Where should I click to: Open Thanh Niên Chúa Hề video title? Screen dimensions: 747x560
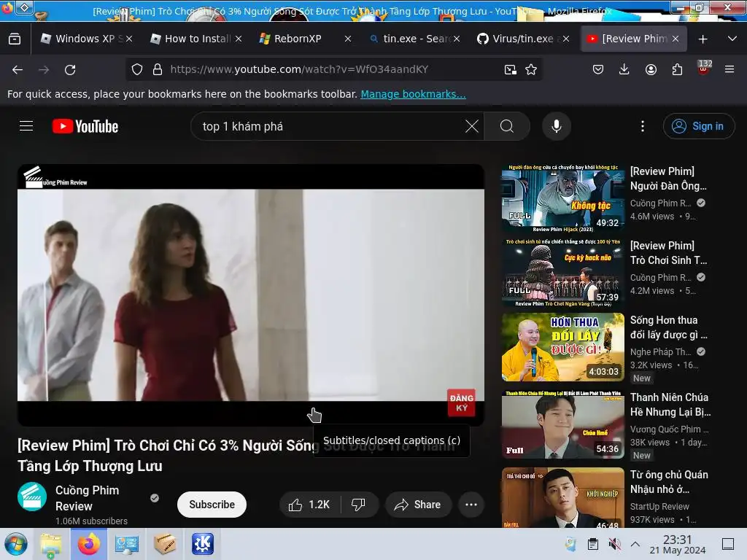coord(670,405)
